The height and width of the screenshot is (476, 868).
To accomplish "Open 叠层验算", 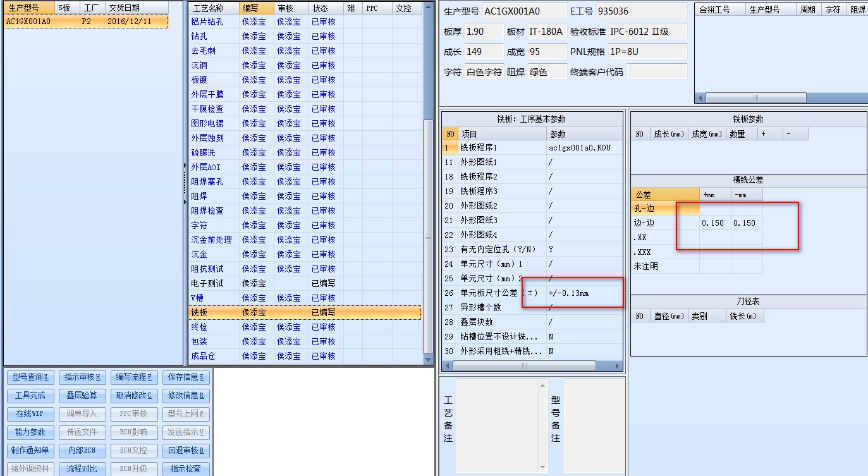I will pyautogui.click(x=83, y=396).
